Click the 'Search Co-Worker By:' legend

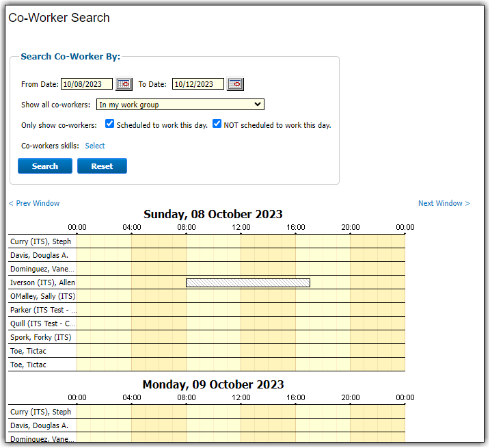70,57
